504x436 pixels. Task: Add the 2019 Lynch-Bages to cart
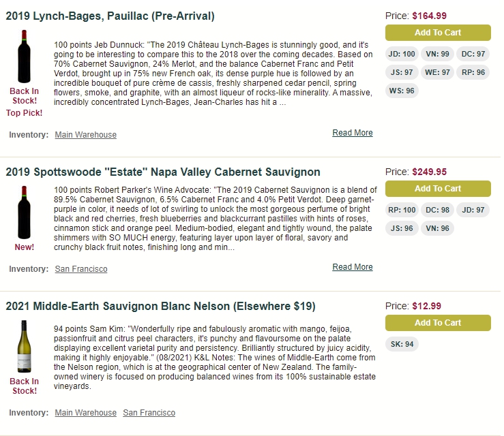(x=438, y=33)
